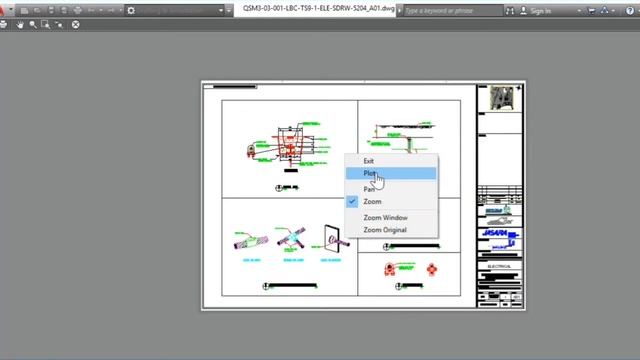The width and height of the screenshot is (640, 360).
Task: Click the drawing file name in title bar
Action: [x=318, y=9]
